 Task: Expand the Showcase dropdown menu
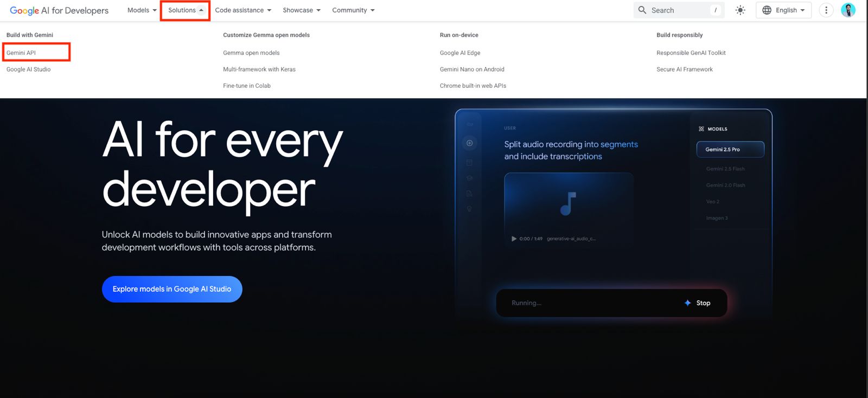click(x=302, y=10)
